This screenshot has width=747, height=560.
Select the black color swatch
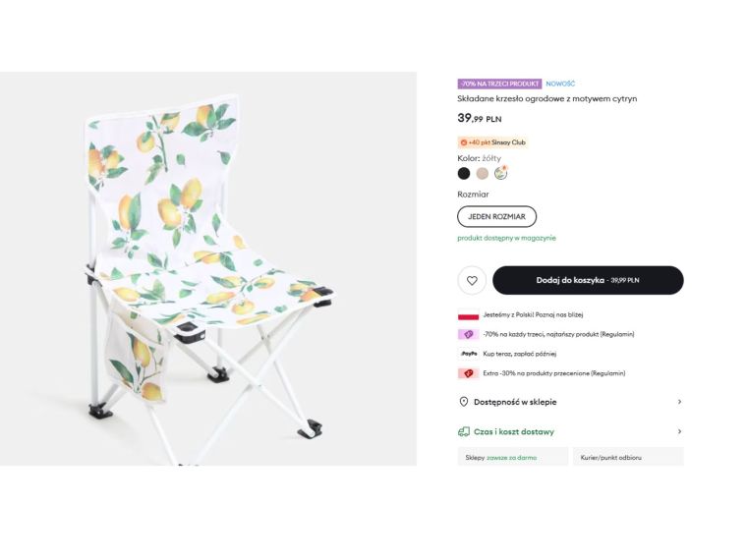pos(464,174)
